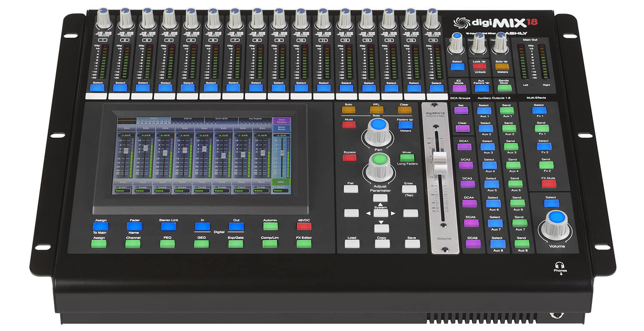This screenshot has height=331, width=644.
Task: Toggle the red FX Mute button
Action: point(548,184)
